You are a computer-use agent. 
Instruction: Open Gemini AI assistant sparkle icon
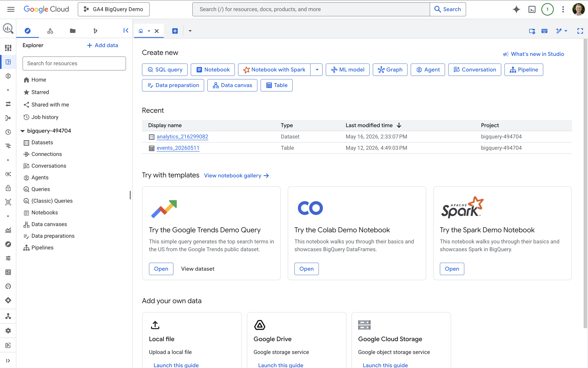(x=516, y=9)
